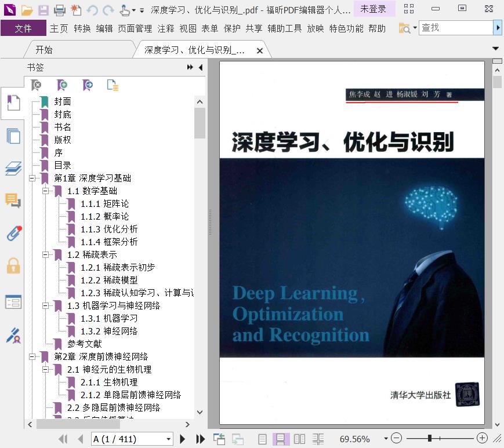Go to the next page arrow

tap(182, 439)
